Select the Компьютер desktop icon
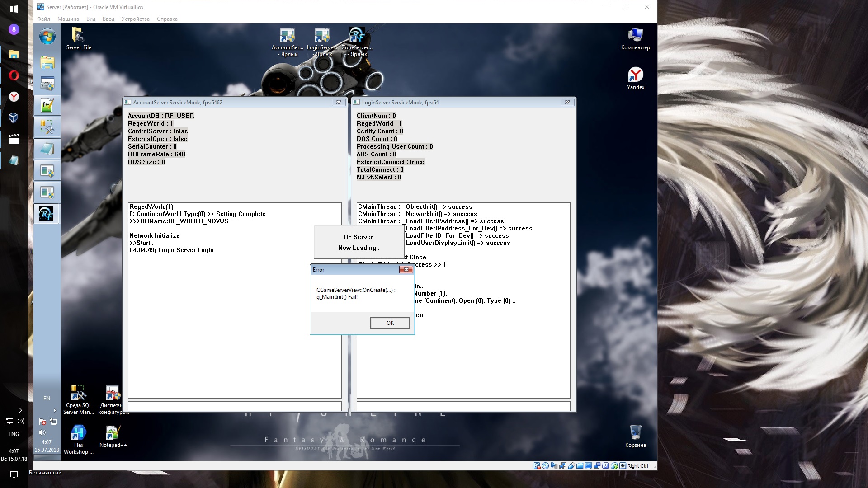 tap(635, 39)
